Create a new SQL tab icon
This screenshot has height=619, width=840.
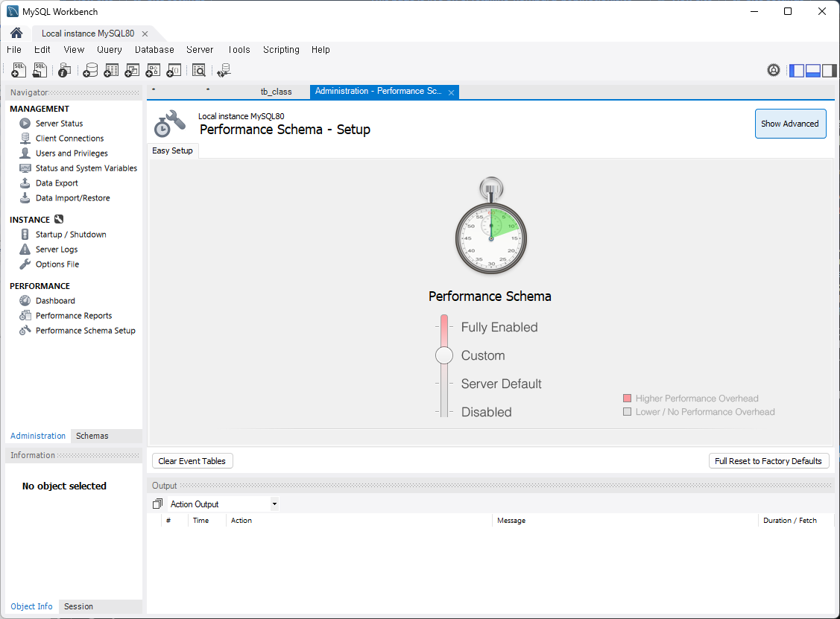[19, 70]
